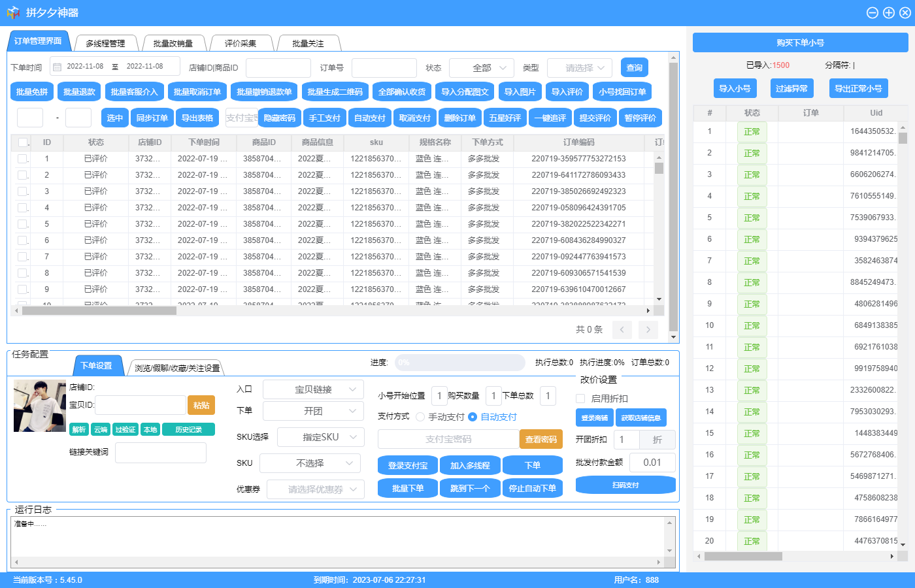Open the 类型 dropdown showing 请选择
Image resolution: width=915 pixels, height=588 pixels.
580,68
